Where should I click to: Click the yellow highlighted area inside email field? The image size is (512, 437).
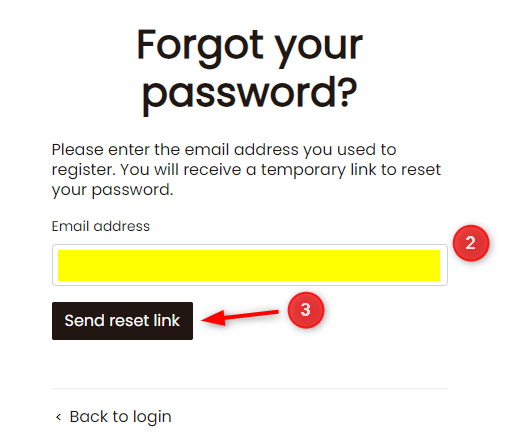click(x=249, y=265)
